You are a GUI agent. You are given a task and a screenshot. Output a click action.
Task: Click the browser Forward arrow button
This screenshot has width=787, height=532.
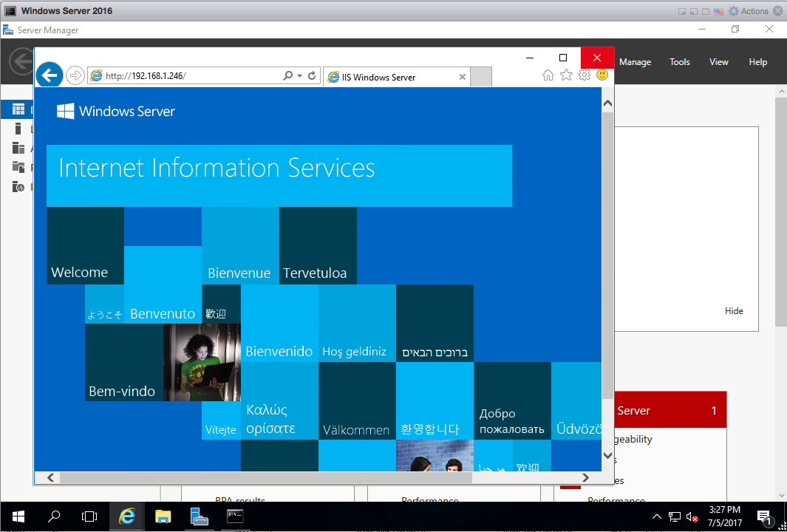click(x=75, y=76)
